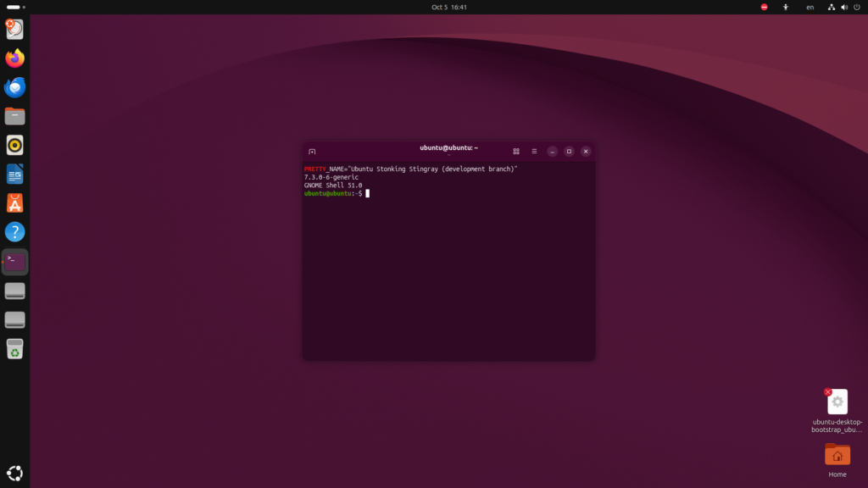Open the clock and calendar menu
This screenshot has width=868, height=488.
pos(449,7)
